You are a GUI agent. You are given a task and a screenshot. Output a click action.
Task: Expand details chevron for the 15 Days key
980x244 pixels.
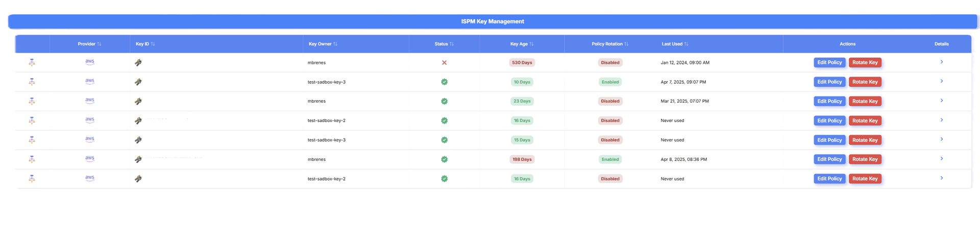(942, 139)
